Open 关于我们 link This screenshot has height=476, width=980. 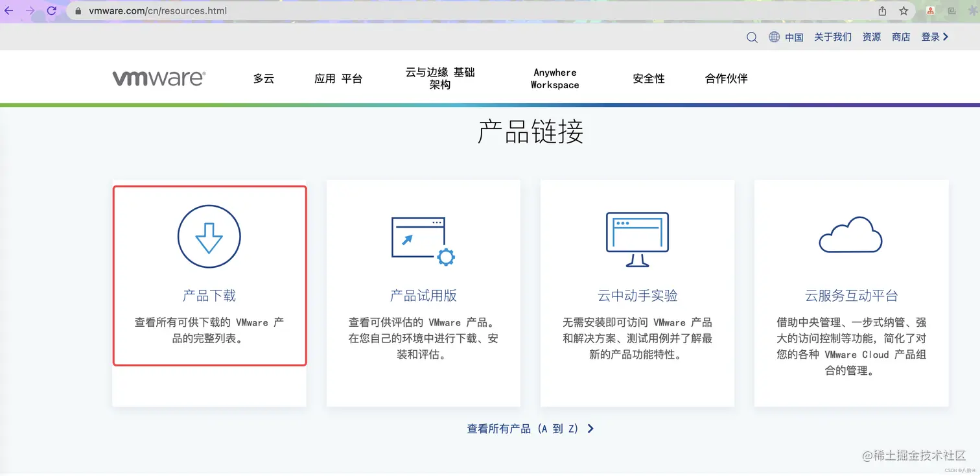[x=833, y=37]
